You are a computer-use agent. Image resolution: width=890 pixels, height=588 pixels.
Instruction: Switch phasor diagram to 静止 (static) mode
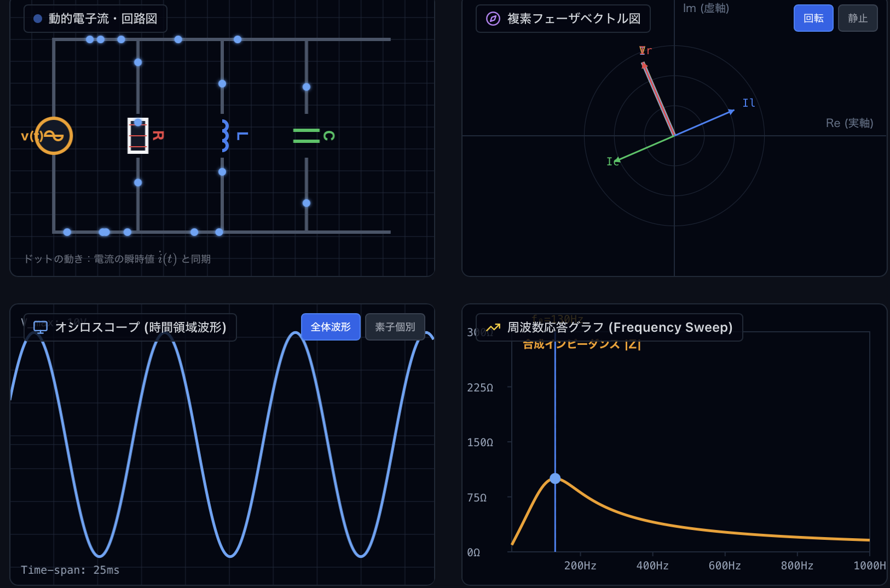pos(858,18)
